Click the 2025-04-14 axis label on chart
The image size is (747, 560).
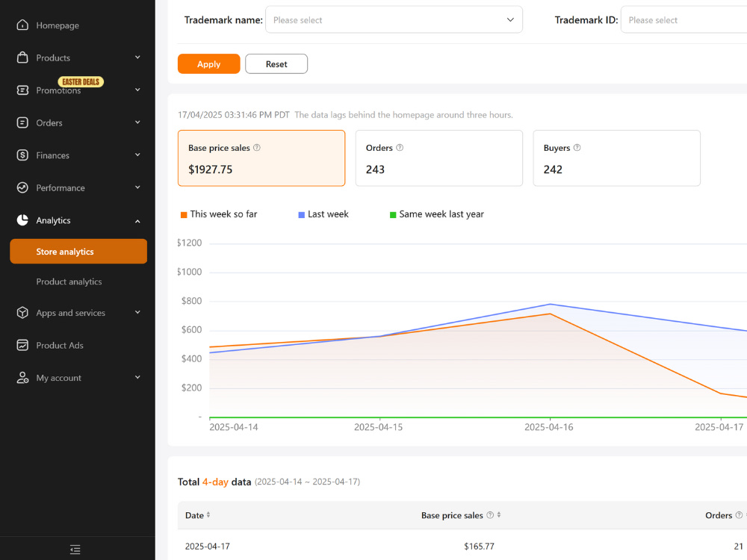point(233,427)
